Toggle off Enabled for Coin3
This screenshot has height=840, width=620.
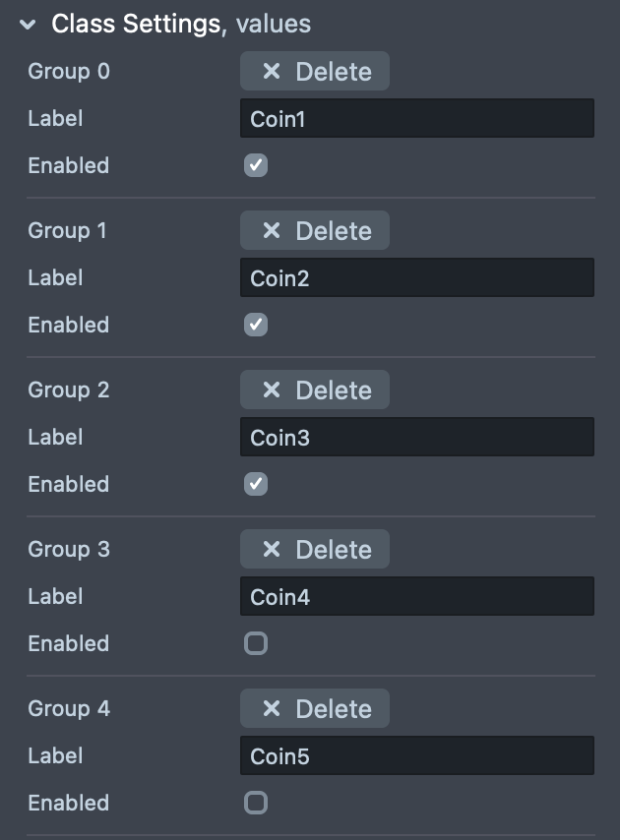tap(256, 484)
